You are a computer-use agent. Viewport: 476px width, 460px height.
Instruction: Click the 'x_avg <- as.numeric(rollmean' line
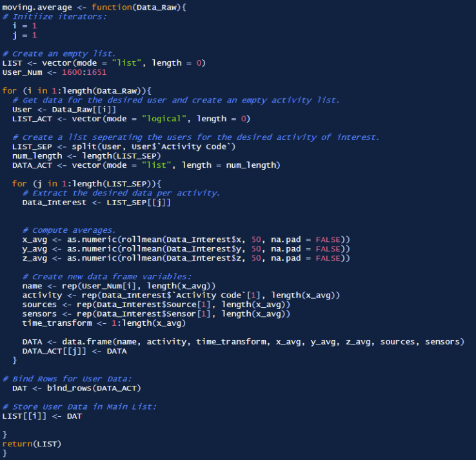pos(186,239)
